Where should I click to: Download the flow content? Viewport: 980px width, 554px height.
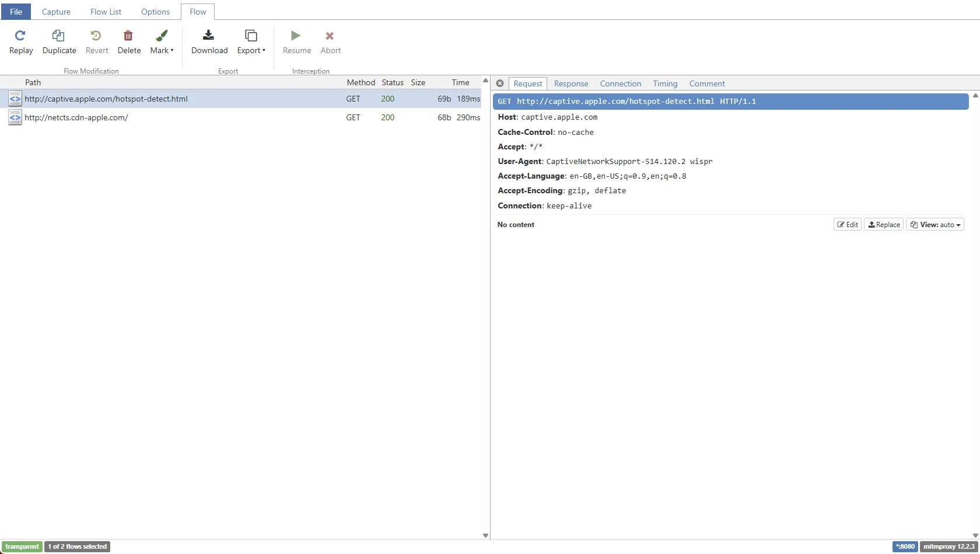(209, 43)
